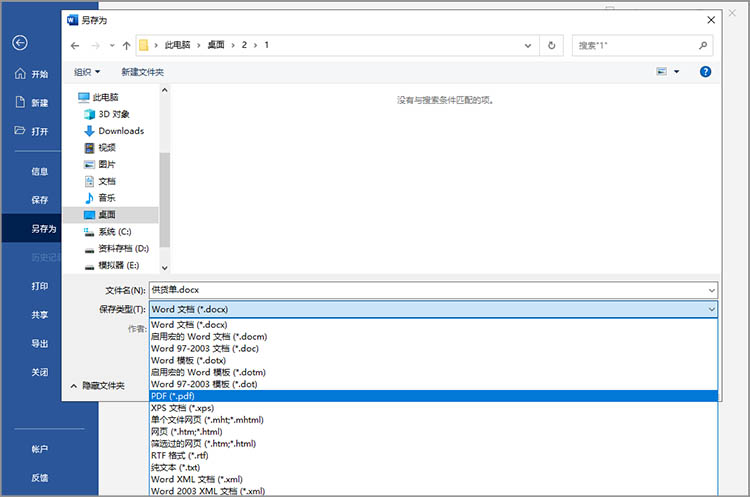The height and width of the screenshot is (497, 750).
Task: Collapse the 保存类型 combo box
Action: point(711,310)
